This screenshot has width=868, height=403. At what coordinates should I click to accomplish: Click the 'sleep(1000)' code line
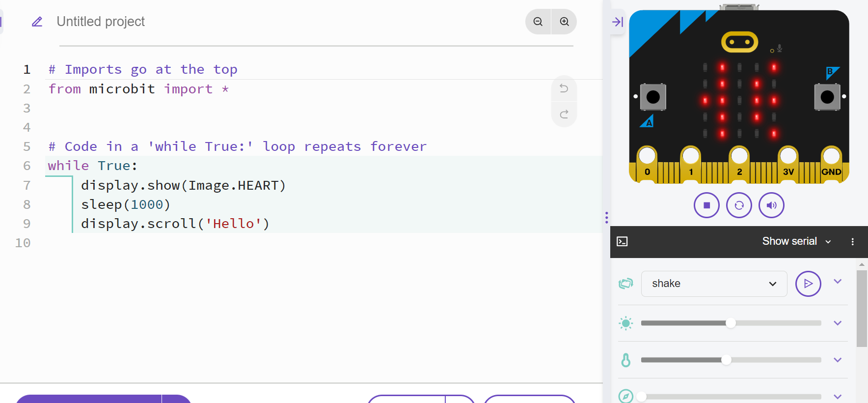pyautogui.click(x=126, y=204)
